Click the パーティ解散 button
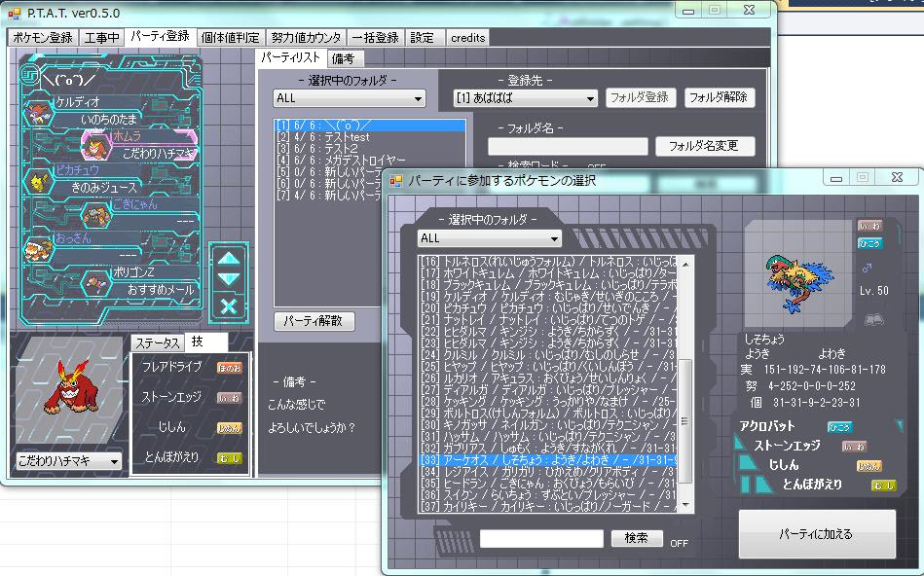 pos(314,321)
